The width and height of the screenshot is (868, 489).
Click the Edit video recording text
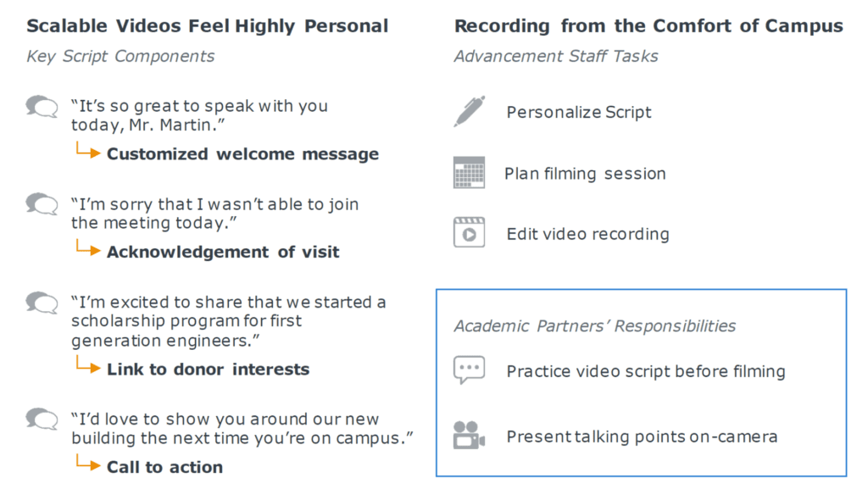pyautogui.click(x=588, y=234)
